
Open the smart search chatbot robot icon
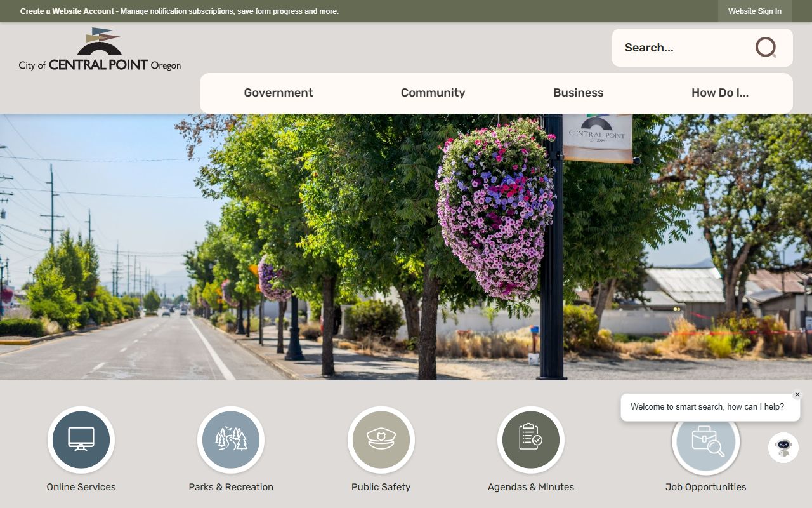(x=783, y=448)
